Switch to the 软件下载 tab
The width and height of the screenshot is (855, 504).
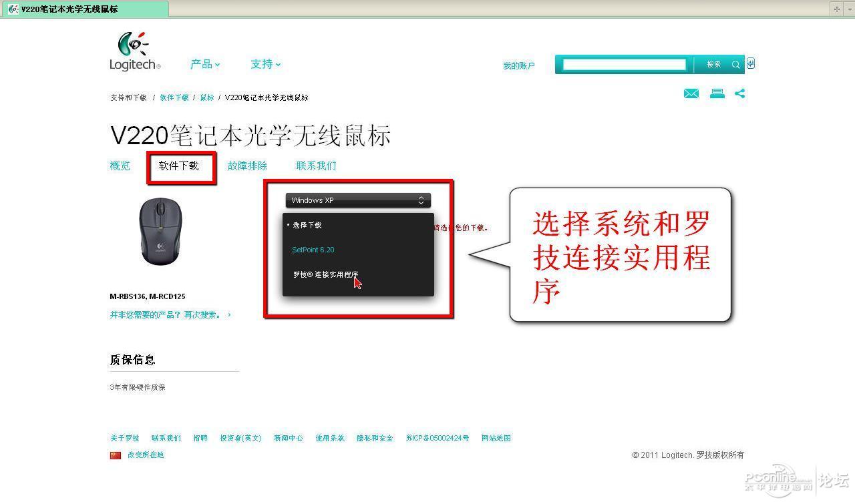[x=179, y=166]
